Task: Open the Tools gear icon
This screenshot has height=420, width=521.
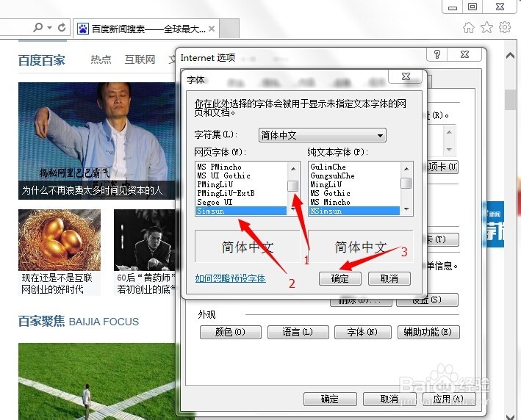Action: coord(505,27)
